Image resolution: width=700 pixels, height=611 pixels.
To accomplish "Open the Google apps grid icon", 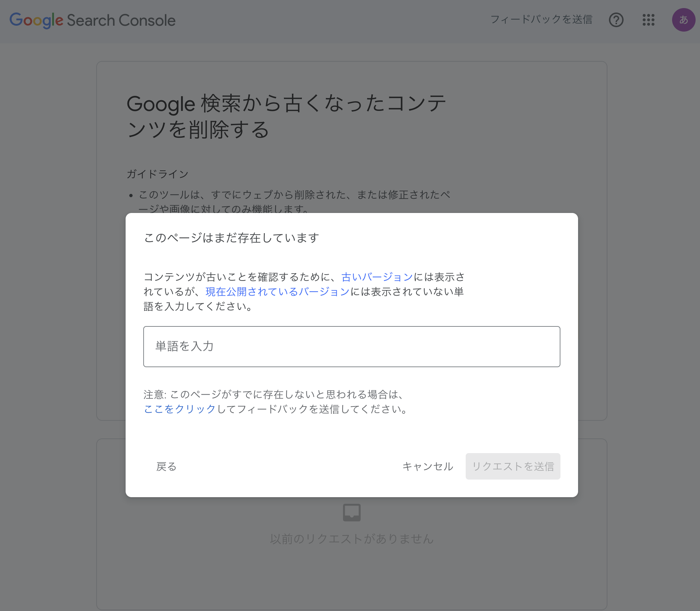I will click(649, 20).
